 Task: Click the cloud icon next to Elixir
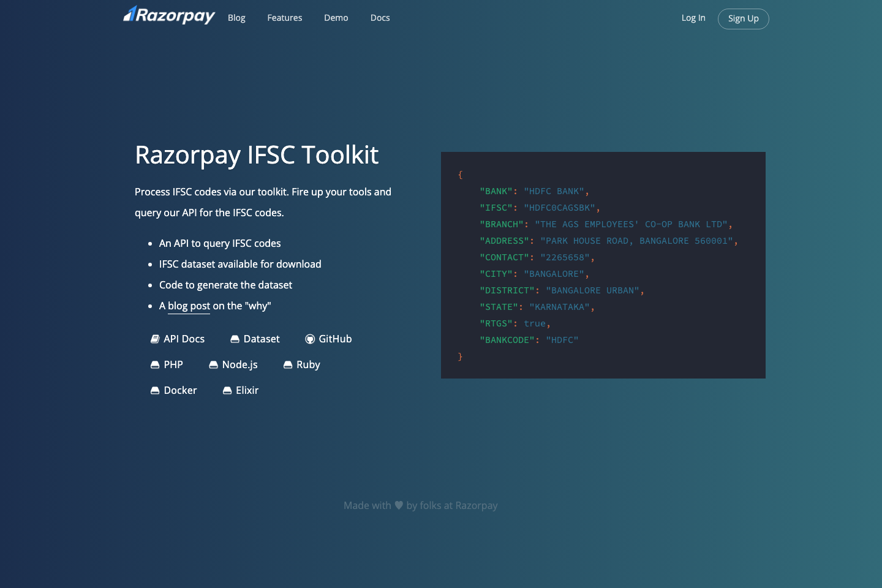tap(227, 390)
